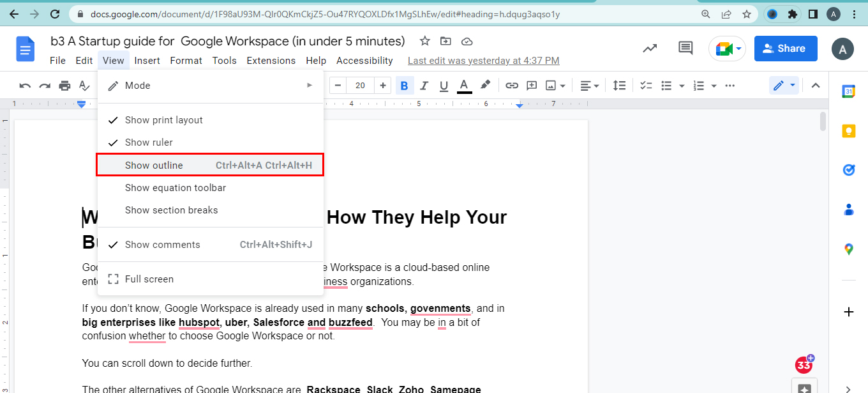Start a Google Meet call
This screenshot has height=393, width=868.
point(727,49)
